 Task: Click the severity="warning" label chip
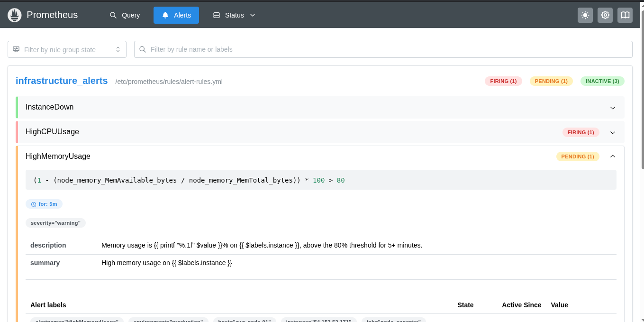coord(55,222)
